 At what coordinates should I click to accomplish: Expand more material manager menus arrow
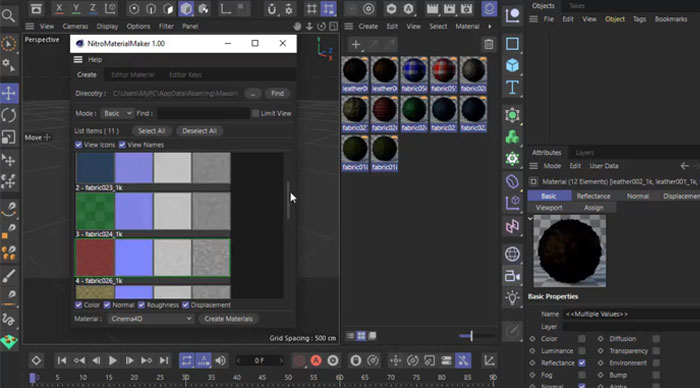(x=490, y=26)
